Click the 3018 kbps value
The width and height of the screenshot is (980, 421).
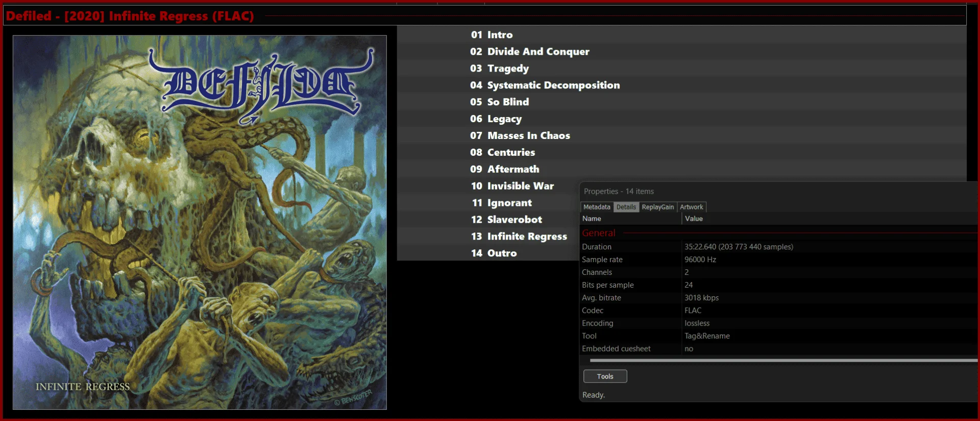[x=701, y=298]
